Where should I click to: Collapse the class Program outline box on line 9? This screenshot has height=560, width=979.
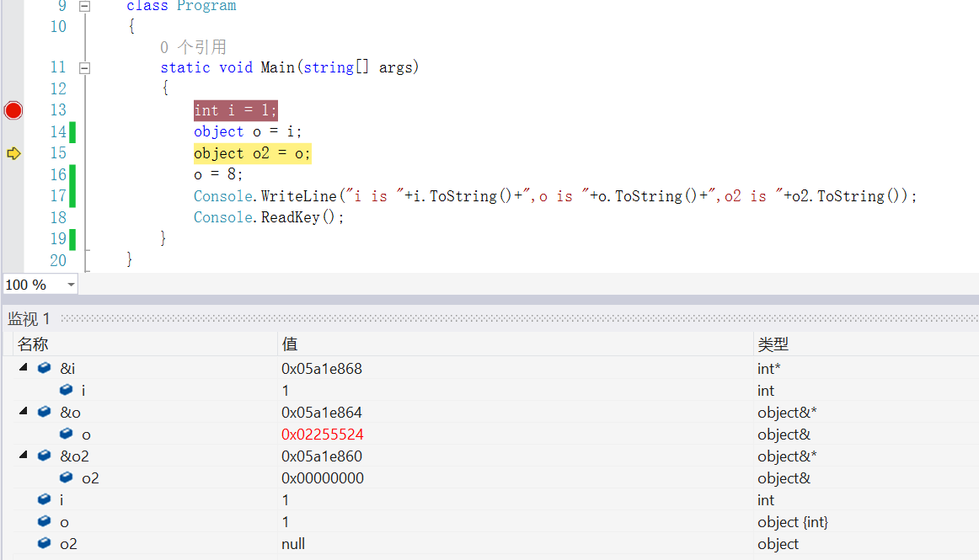point(85,6)
